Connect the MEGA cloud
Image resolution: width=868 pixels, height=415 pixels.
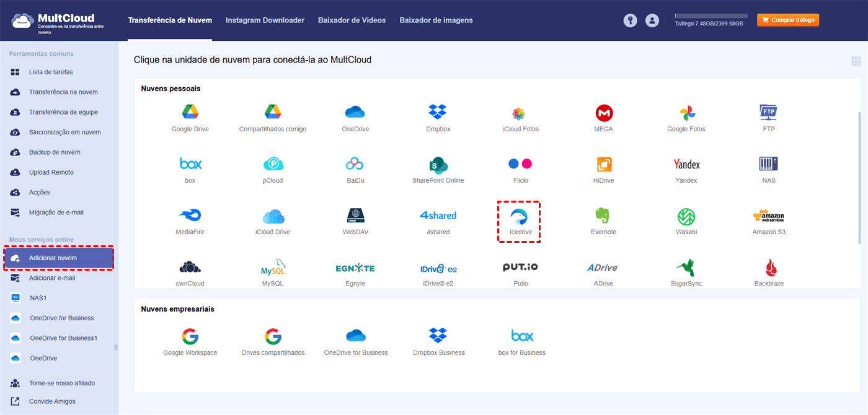(x=604, y=113)
